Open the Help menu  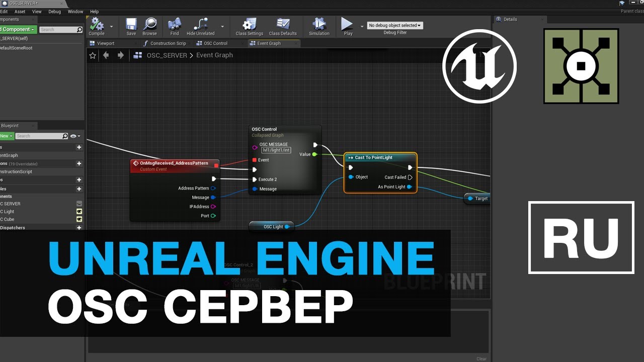[94, 12]
